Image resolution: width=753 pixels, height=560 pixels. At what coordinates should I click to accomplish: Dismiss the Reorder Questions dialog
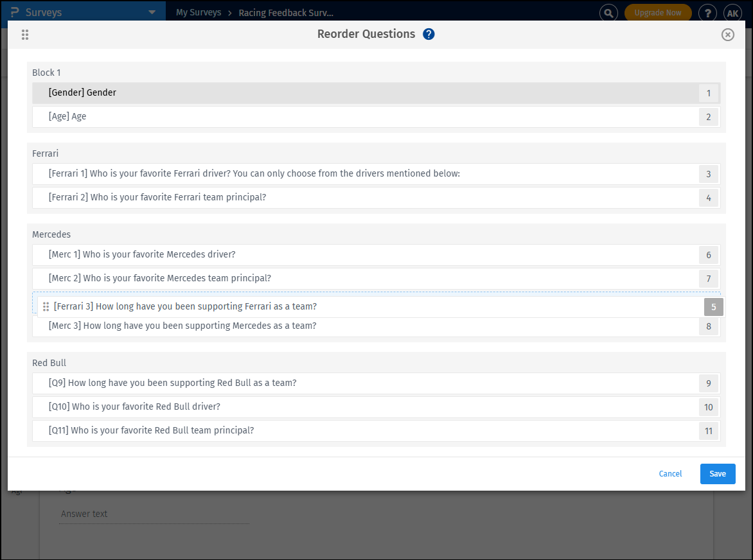(727, 35)
